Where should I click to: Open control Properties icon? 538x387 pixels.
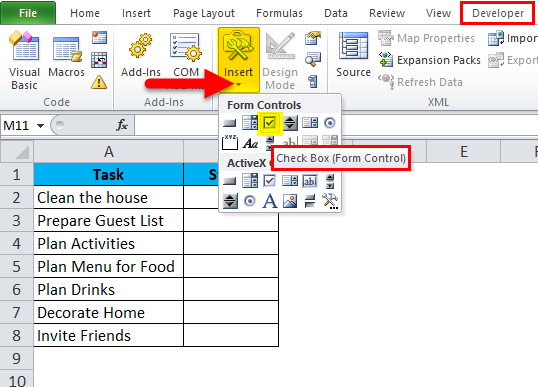coord(313,38)
